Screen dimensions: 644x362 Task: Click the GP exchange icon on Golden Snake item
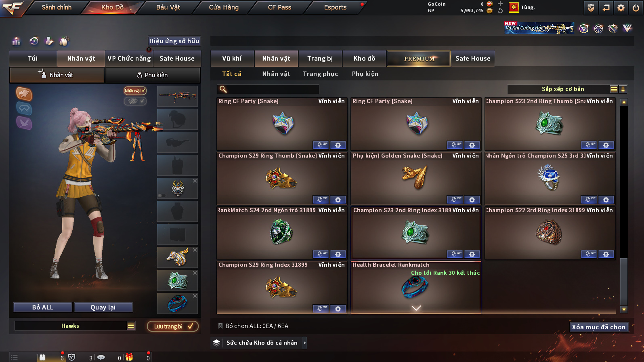(x=455, y=200)
